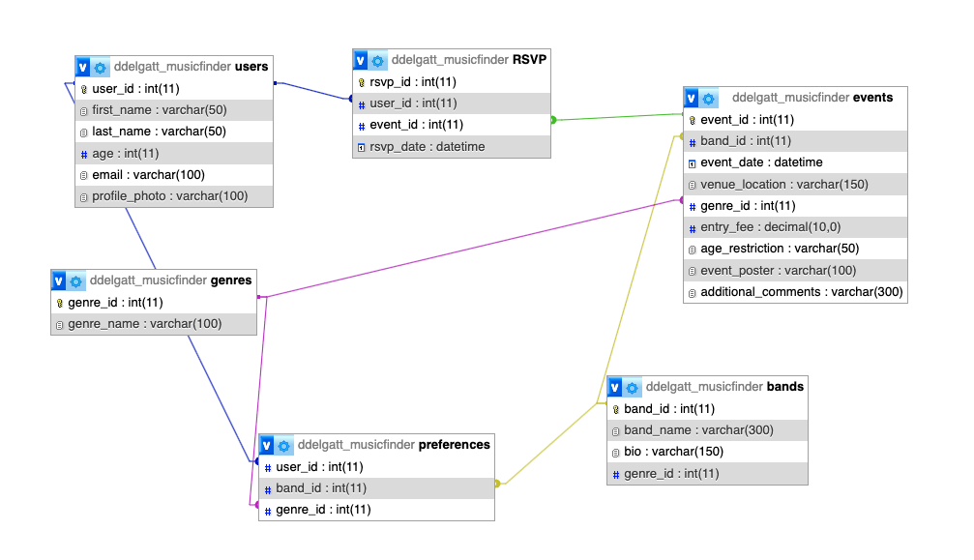This screenshot has height=560, width=974.
Task: Collapse users table with the V toggle
Action: (x=83, y=68)
